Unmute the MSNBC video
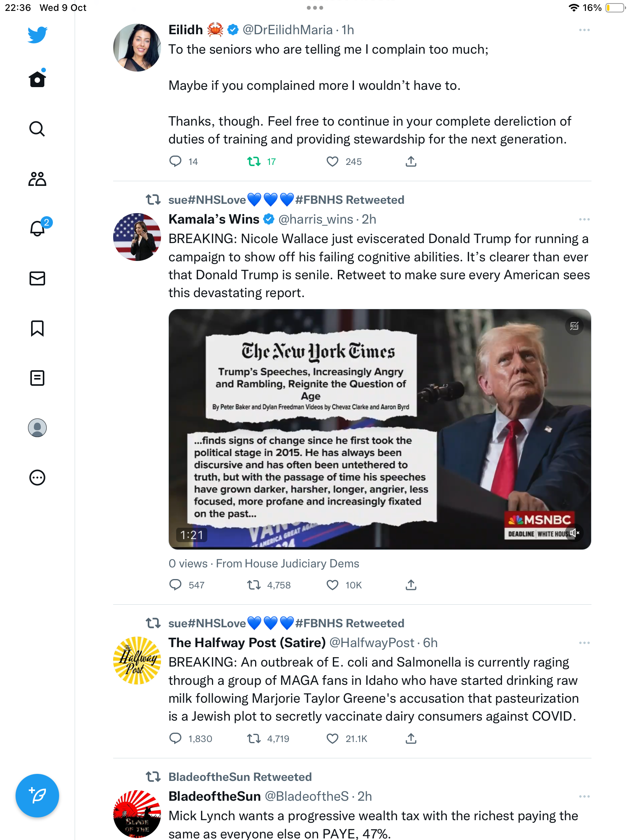 574,533
